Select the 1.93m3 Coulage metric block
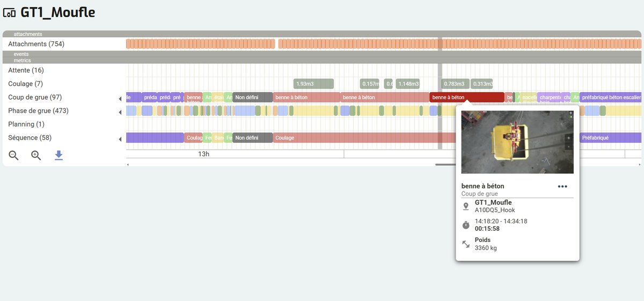Image resolution: width=644 pixels, height=301 pixels. point(313,84)
